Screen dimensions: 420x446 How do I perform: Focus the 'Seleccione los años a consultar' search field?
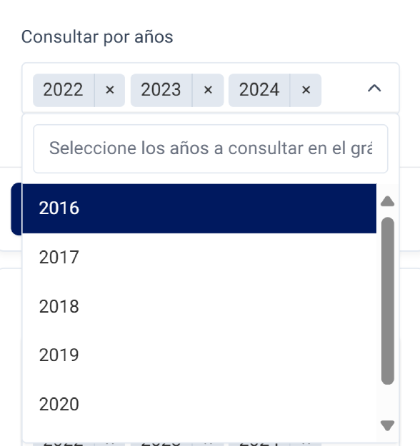[x=211, y=149]
